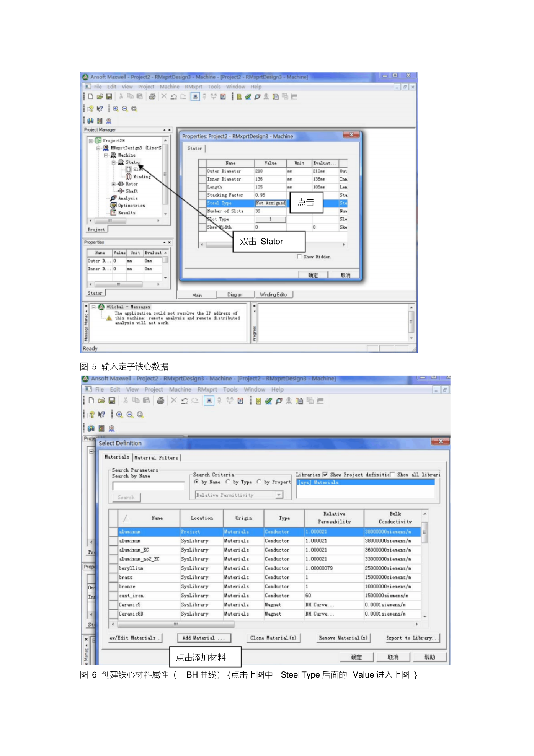Image resolution: width=534 pixels, height=756 pixels.
Task: Collapse Project2 node in project tree
Action: coord(91,140)
